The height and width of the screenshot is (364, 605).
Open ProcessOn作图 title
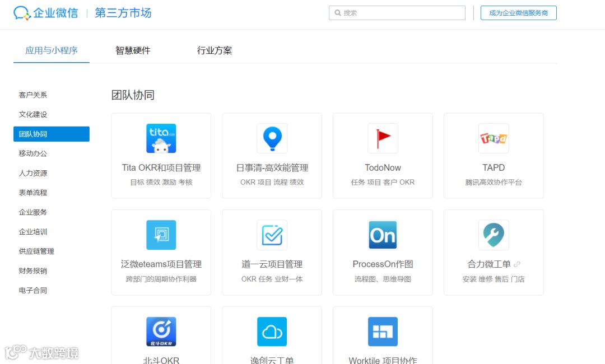point(383,264)
